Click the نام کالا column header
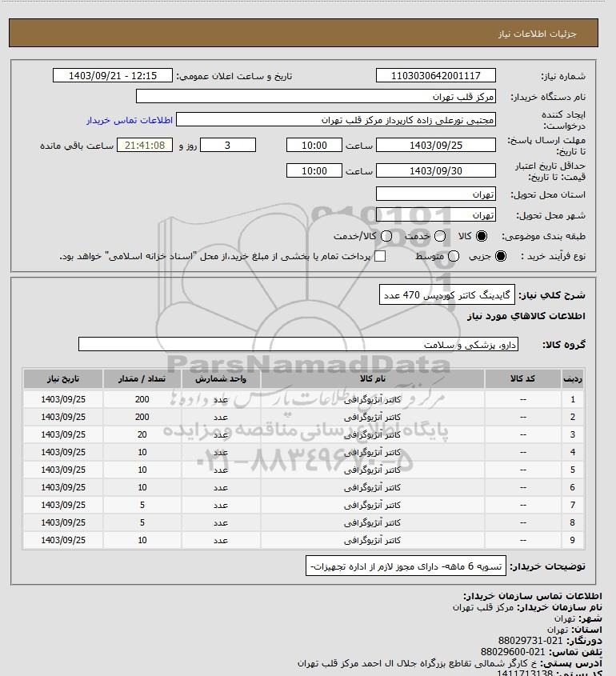 pos(373,378)
